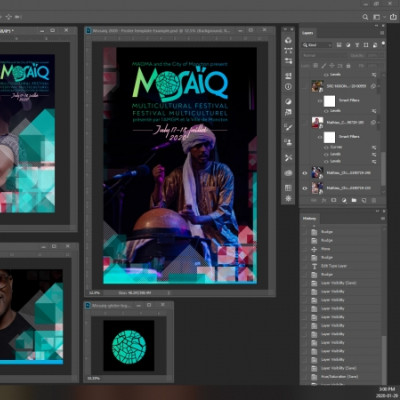Add a layer style with fx icon
Viewport: 400px width, 400px height.
324,200
